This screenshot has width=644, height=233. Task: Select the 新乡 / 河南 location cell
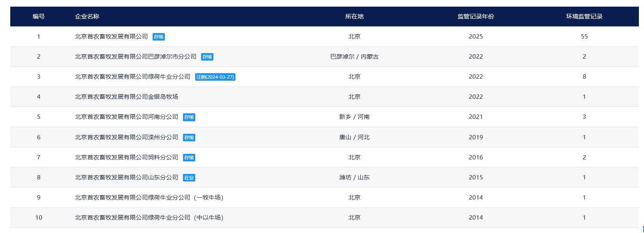(354, 117)
